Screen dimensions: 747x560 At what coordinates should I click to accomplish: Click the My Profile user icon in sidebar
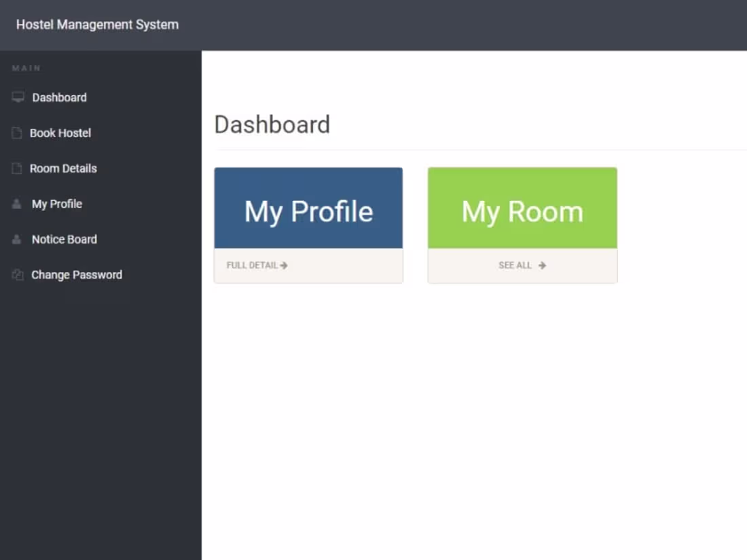tap(17, 204)
